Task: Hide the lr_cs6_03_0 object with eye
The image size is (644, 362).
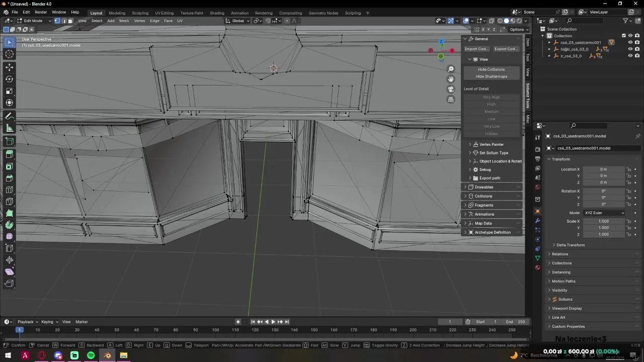Action: pyautogui.click(x=630, y=56)
